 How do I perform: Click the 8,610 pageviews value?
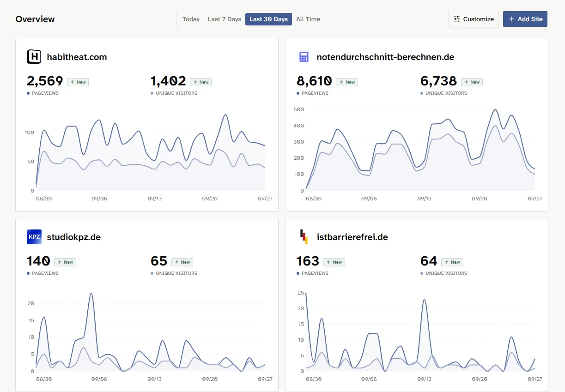coord(314,81)
